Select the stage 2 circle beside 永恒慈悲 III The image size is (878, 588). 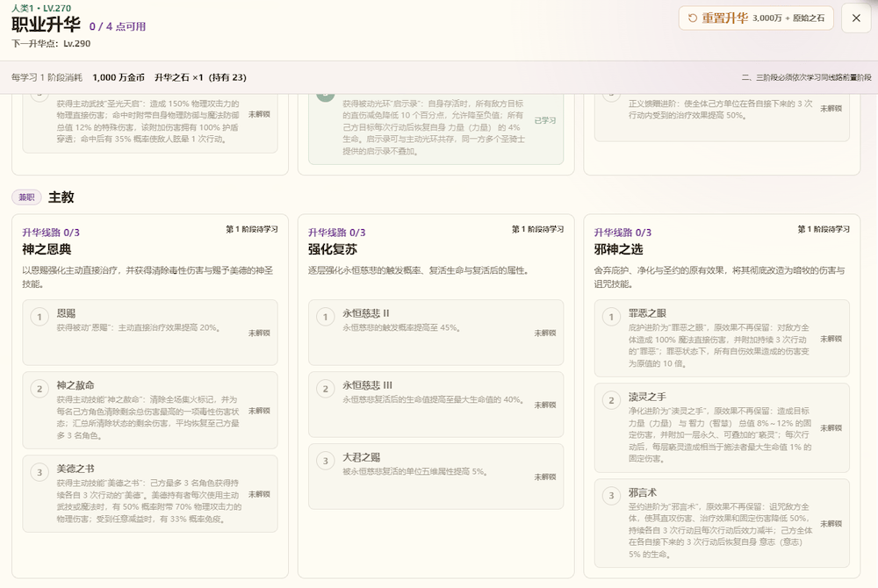pyautogui.click(x=326, y=390)
